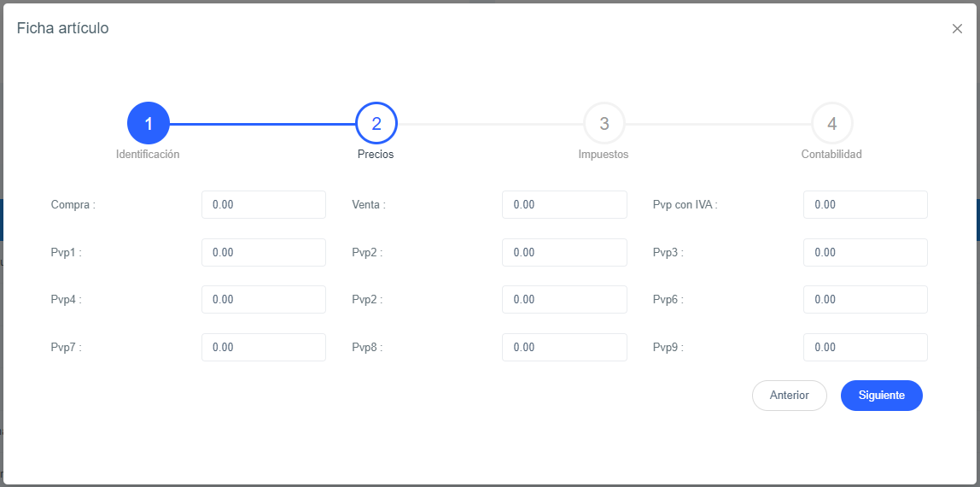Focus the Compra price field
This screenshot has height=487, width=980.
[x=264, y=205]
